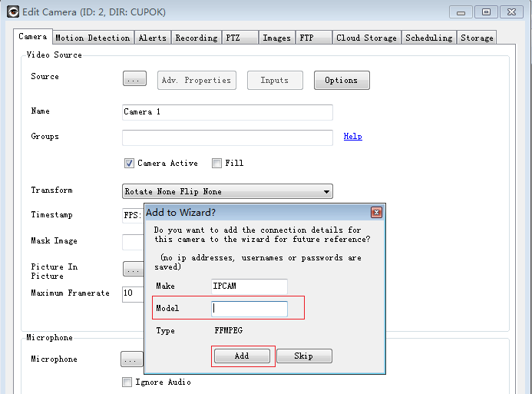Go to the PTZ tab

click(232, 38)
